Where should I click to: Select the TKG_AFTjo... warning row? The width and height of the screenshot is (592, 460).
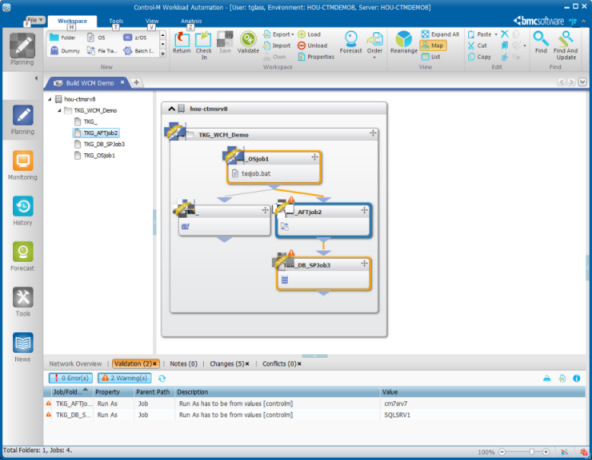[x=314, y=404]
